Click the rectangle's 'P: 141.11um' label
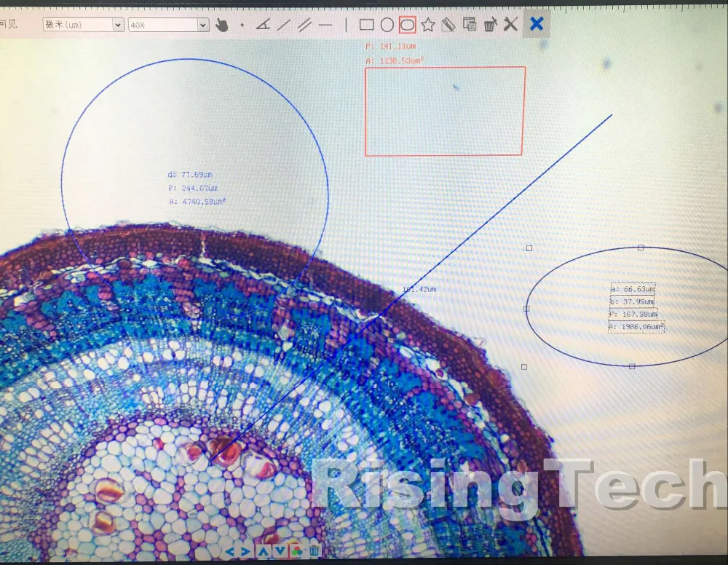Image resolution: width=728 pixels, height=565 pixels. click(390, 47)
